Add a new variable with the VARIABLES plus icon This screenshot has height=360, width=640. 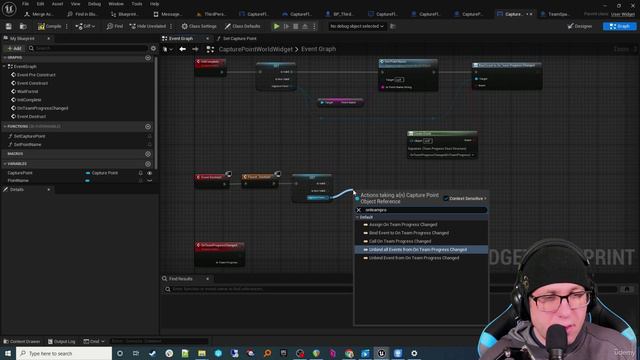point(148,164)
